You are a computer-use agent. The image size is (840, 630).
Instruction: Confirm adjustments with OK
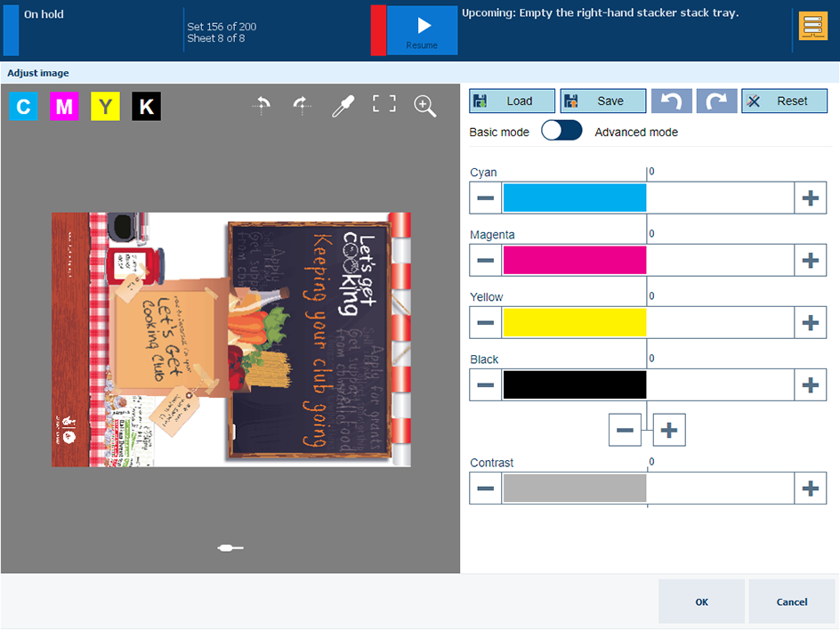pyautogui.click(x=701, y=602)
